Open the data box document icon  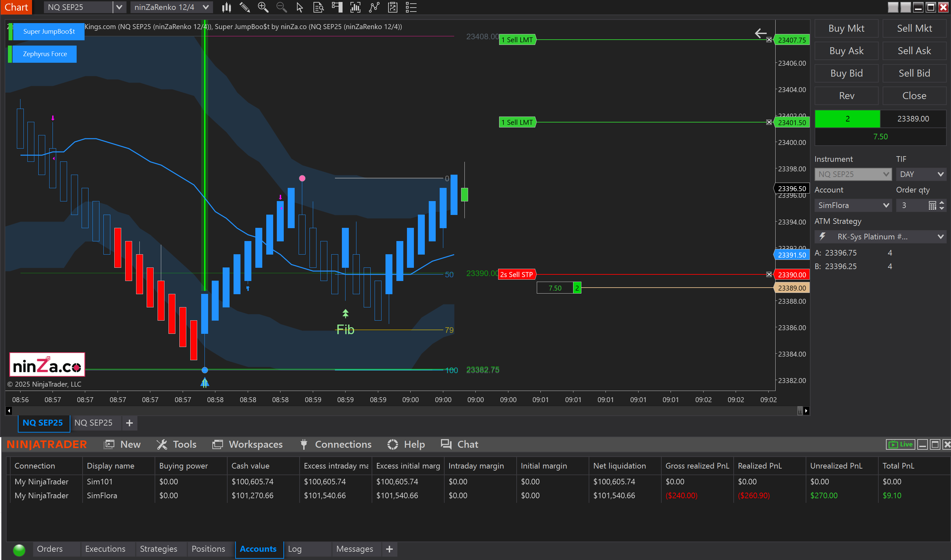click(318, 7)
